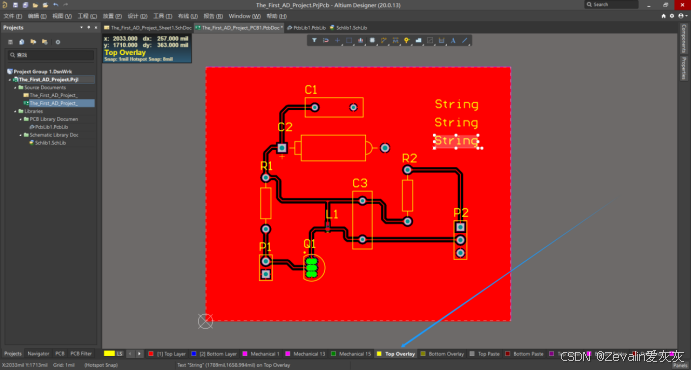Activate the Interactive Routing tool
Screen dimensions: 692x371
coord(384,41)
